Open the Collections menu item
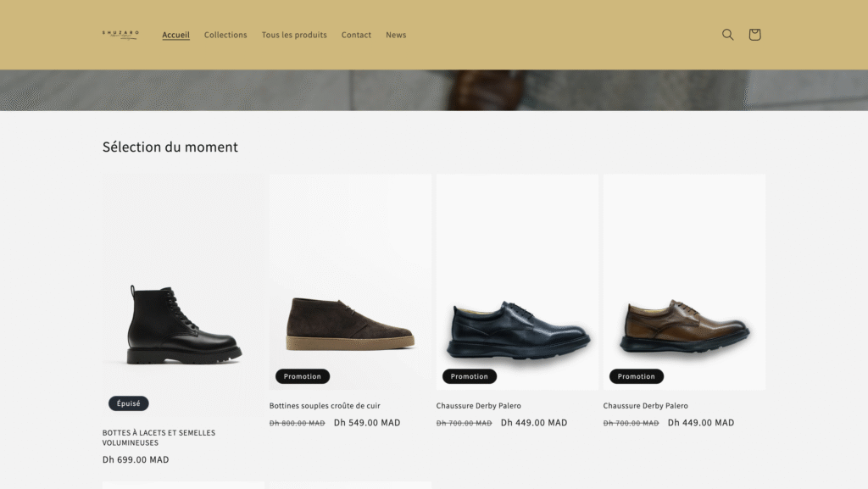 coord(225,35)
